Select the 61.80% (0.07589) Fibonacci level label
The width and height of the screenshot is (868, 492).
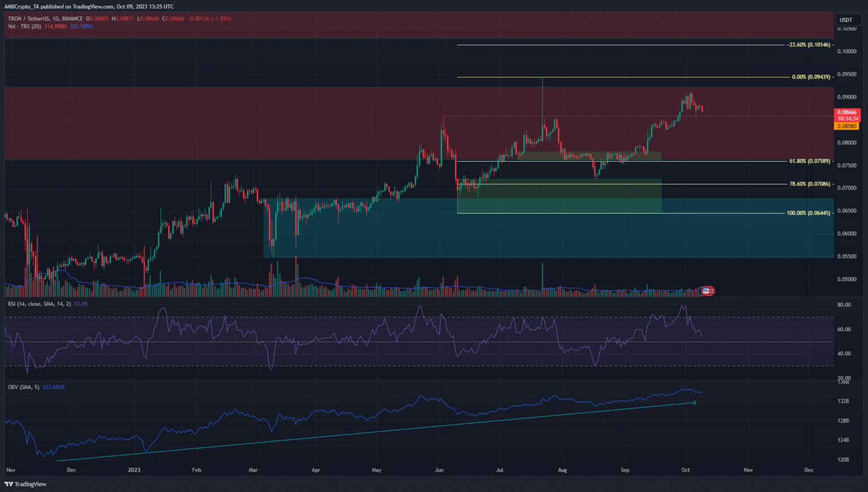pos(809,162)
